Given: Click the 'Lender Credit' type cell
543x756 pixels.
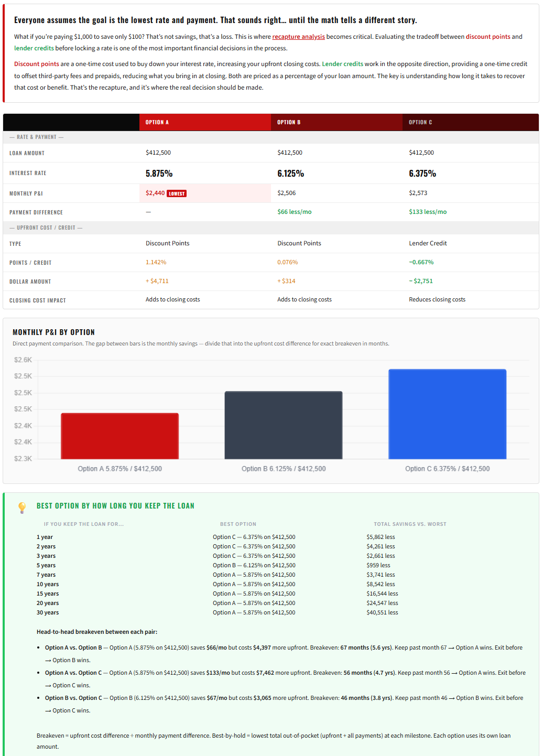Looking at the screenshot, I should tap(428, 243).
